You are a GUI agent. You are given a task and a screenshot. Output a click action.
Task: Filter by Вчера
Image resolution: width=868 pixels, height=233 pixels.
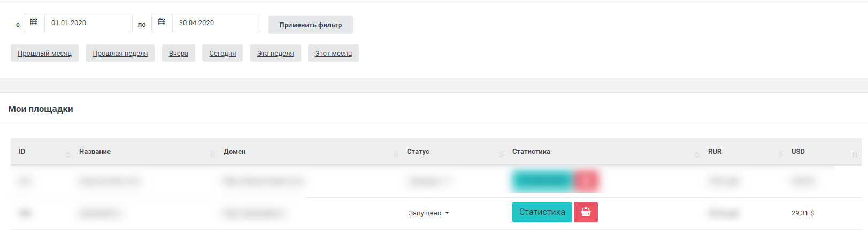pos(178,53)
